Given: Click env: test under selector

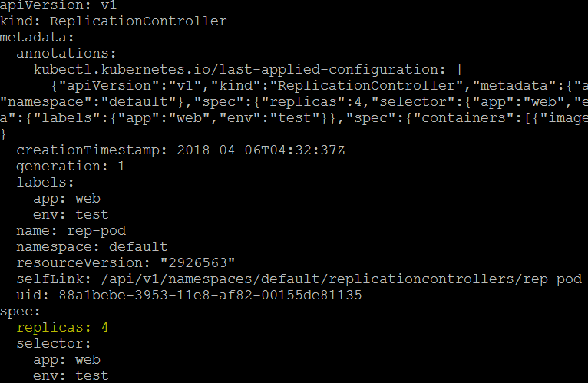Looking at the screenshot, I should [x=71, y=376].
